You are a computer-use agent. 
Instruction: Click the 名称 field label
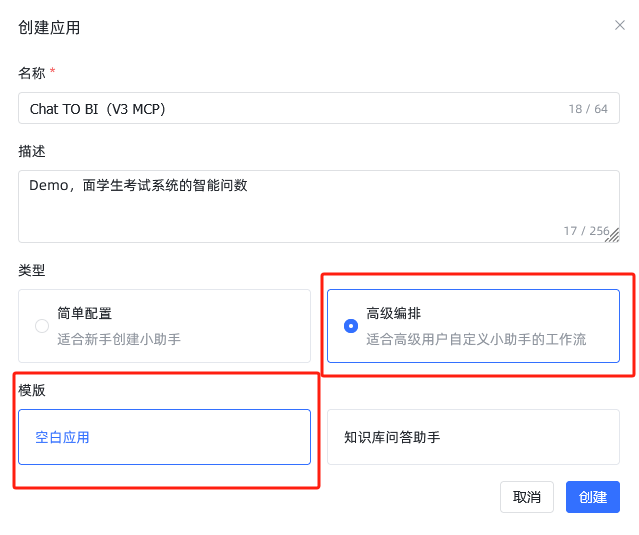32,72
